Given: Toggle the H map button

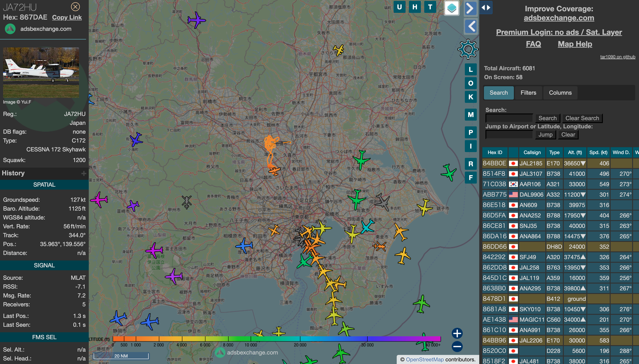Looking at the screenshot, I should pyautogui.click(x=415, y=7).
